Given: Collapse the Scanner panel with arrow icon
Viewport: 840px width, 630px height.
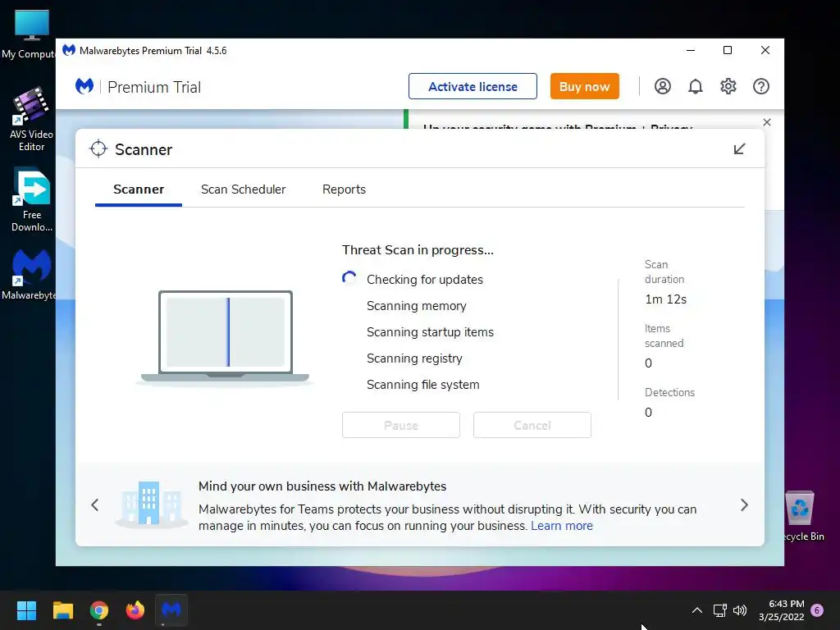Looking at the screenshot, I should (739, 149).
